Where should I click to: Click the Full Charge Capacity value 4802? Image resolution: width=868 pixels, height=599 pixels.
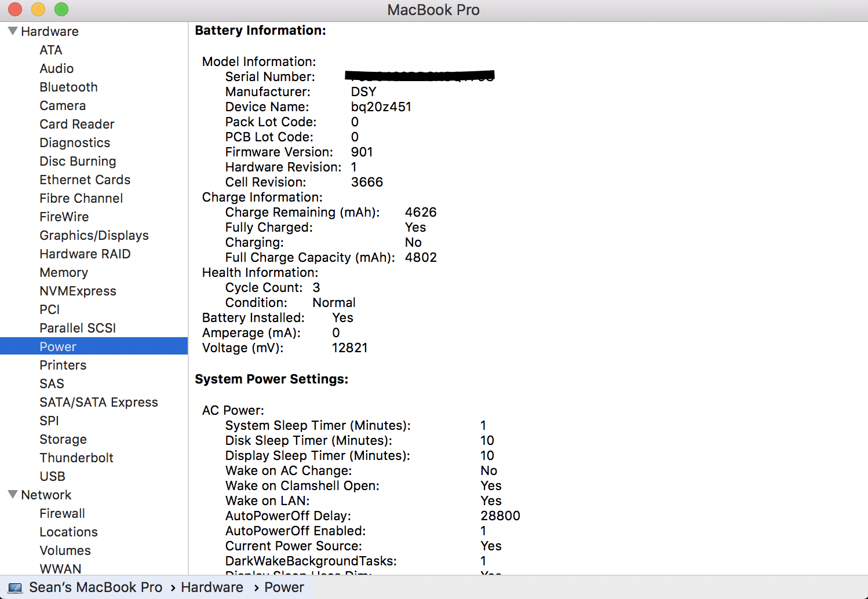[421, 257]
